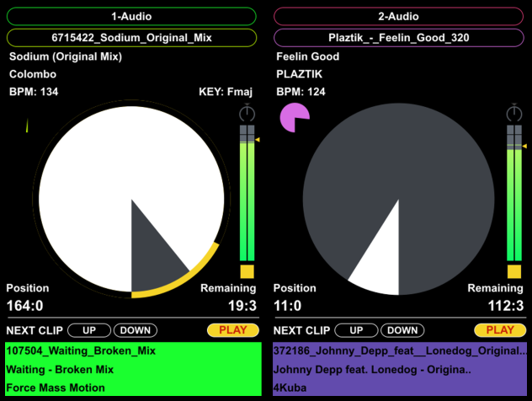Move deck 2 next clip DOWN
This screenshot has height=401, width=532.
[402, 330]
